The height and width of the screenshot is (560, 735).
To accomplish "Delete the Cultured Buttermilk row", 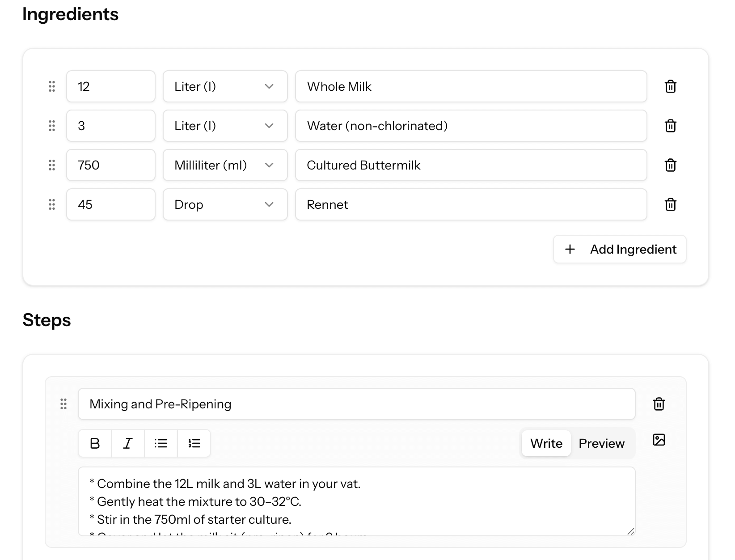I will coord(671,165).
